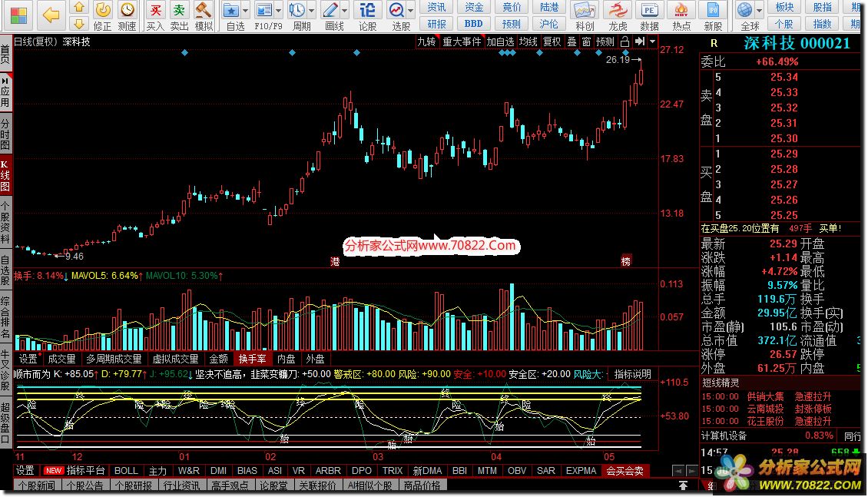Select the 会买会卖 indicator tab
Screen dimensions: 868x497
pyautogui.click(x=625, y=471)
